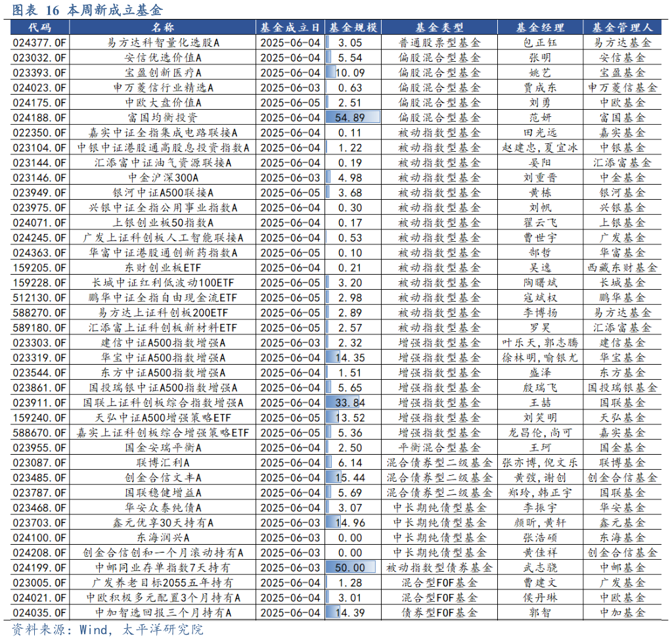The height and width of the screenshot is (640, 672).
Task: Click fund code 024023.OF
Action: [39, 87]
